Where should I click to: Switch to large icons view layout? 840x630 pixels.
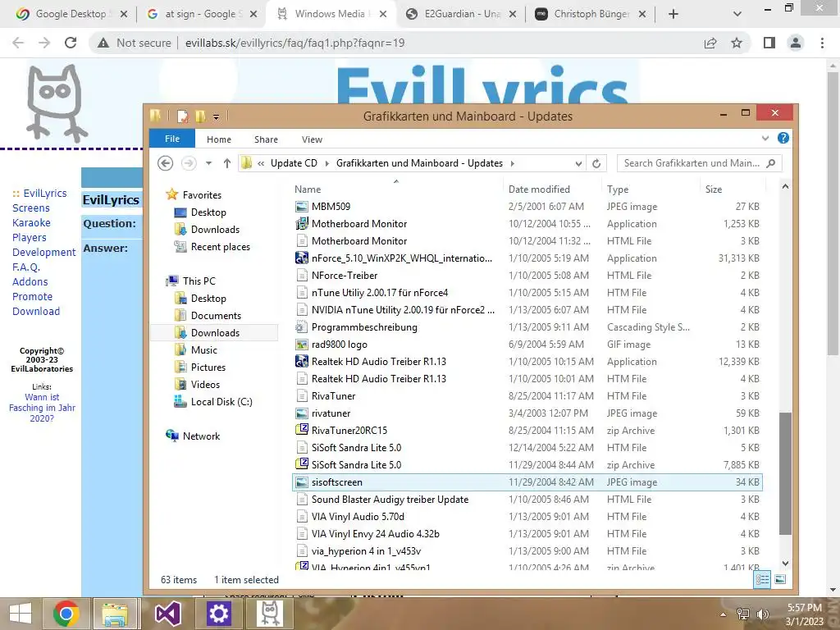[781, 579]
